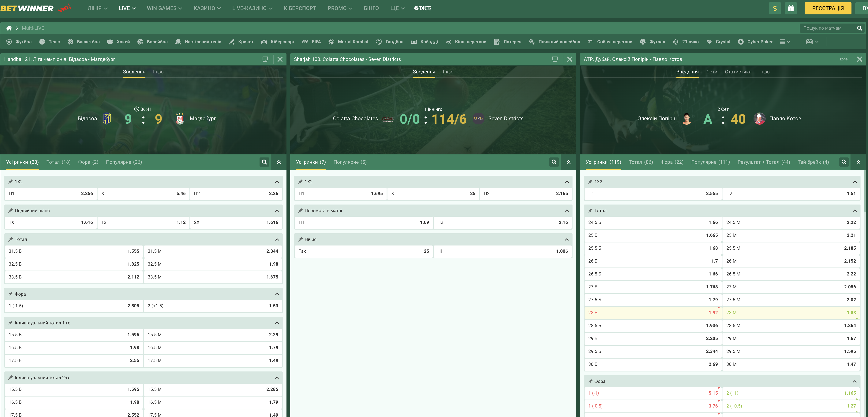Click the home icon in breadcrumb
868x417 pixels.
(x=9, y=28)
